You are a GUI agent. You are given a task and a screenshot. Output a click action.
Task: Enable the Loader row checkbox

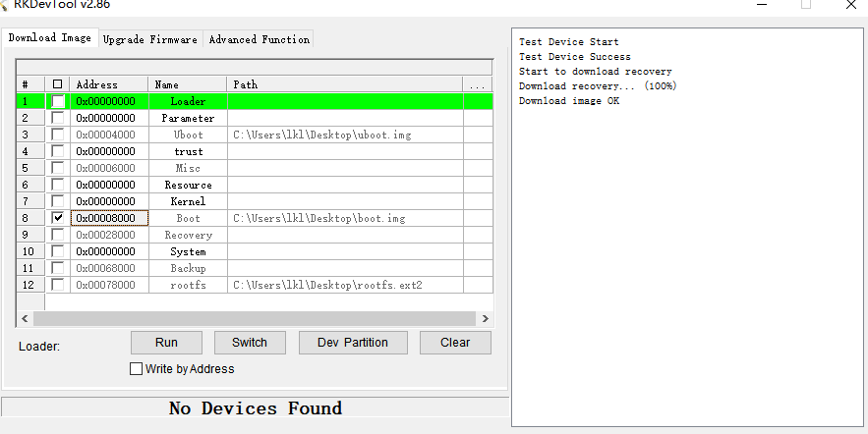(x=58, y=101)
